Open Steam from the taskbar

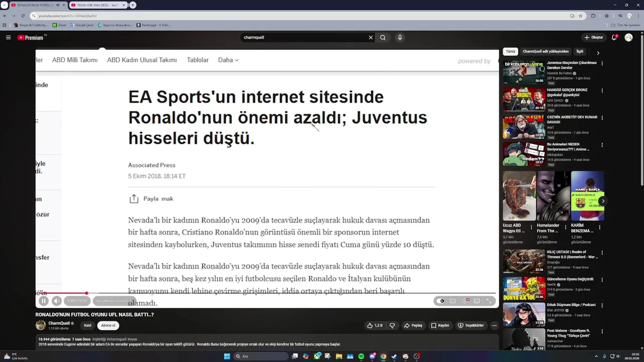[x=394, y=356]
